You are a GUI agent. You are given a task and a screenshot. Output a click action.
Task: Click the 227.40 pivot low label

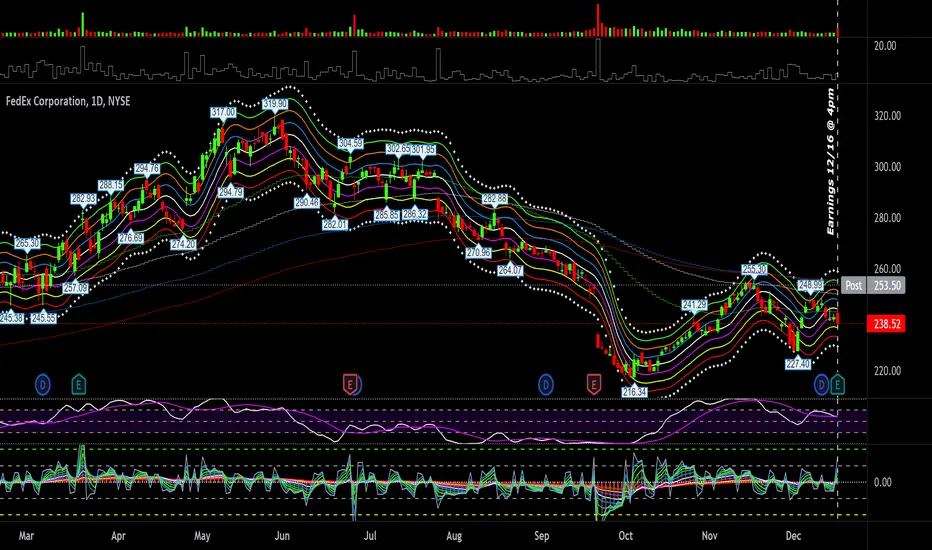click(x=798, y=364)
